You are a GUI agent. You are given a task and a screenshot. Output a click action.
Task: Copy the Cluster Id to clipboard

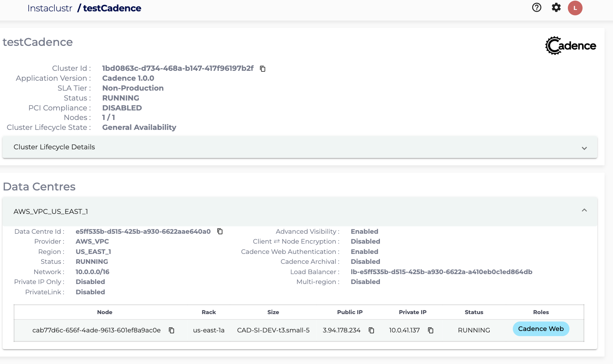click(x=262, y=69)
